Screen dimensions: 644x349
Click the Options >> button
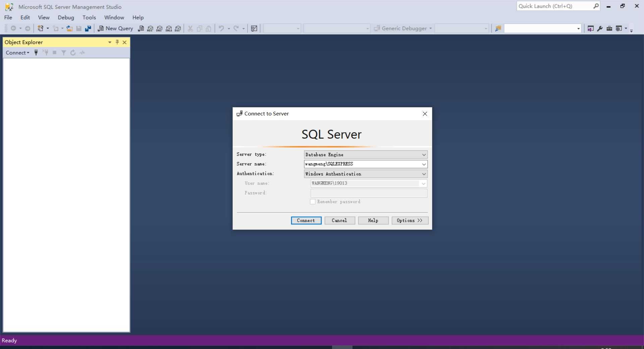[x=410, y=220]
